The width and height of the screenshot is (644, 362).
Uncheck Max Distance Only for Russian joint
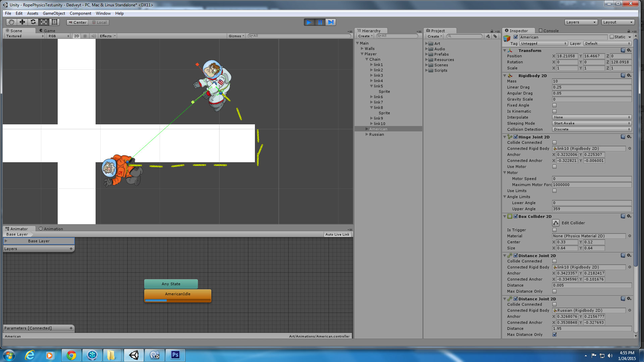[x=554, y=335]
